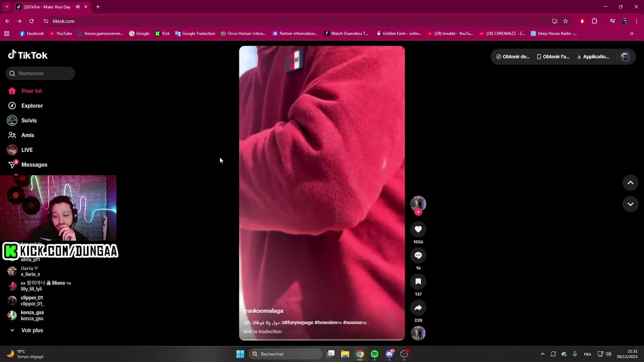The image size is (644, 362).
Task: Open the tab search dropdown
Action: [7, 7]
